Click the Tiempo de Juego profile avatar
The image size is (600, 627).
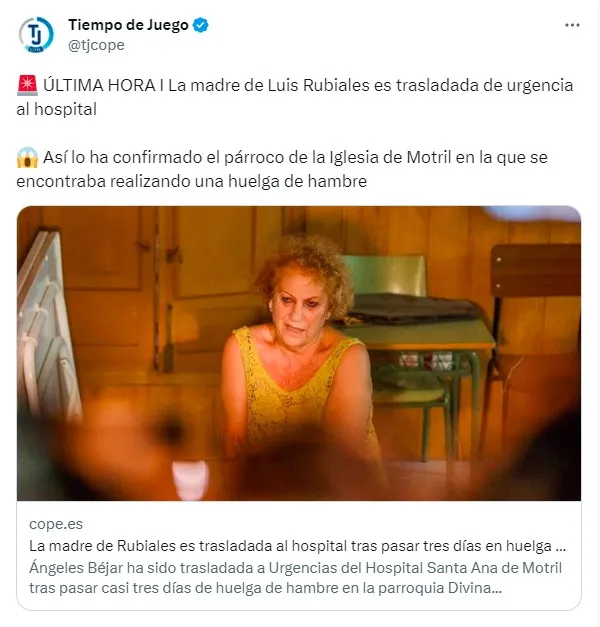(x=36, y=35)
